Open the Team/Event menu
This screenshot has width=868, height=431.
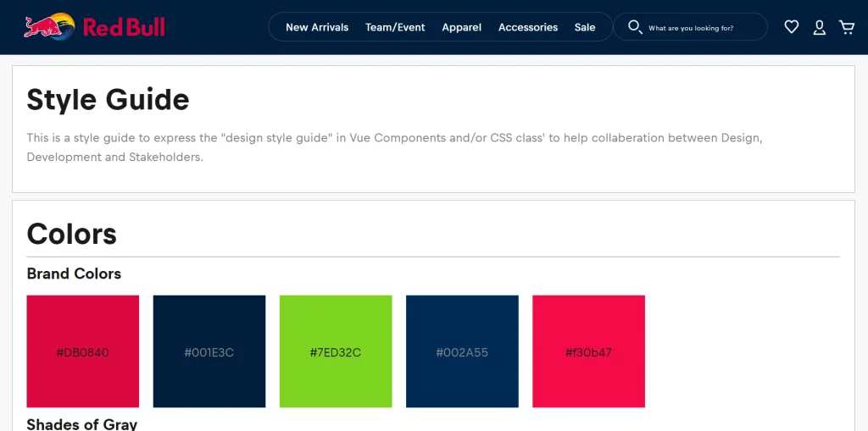395,27
